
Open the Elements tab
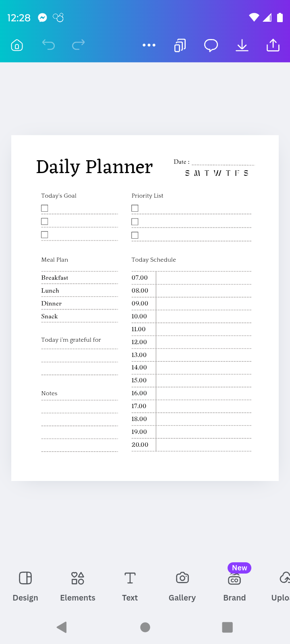78,585
